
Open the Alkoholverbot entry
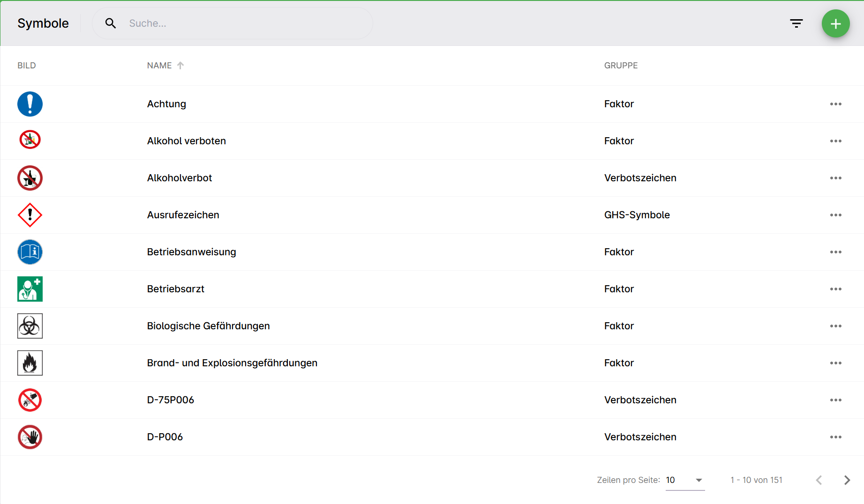[180, 178]
